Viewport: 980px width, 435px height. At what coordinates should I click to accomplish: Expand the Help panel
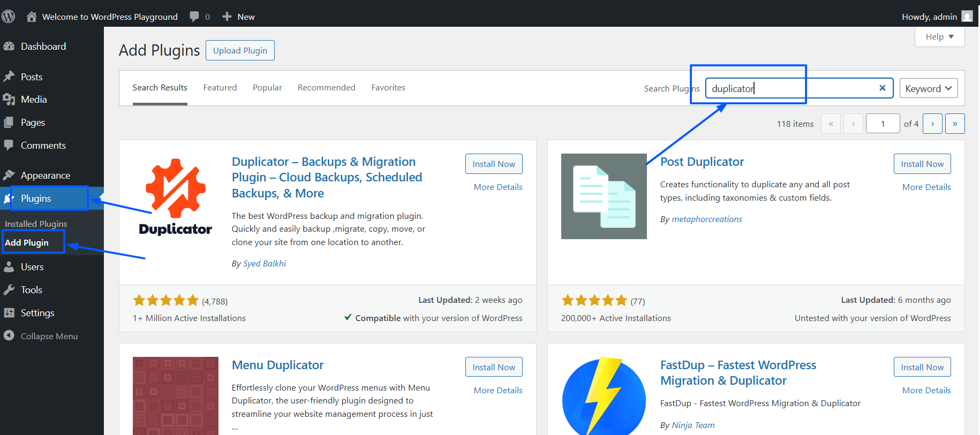[x=940, y=36]
